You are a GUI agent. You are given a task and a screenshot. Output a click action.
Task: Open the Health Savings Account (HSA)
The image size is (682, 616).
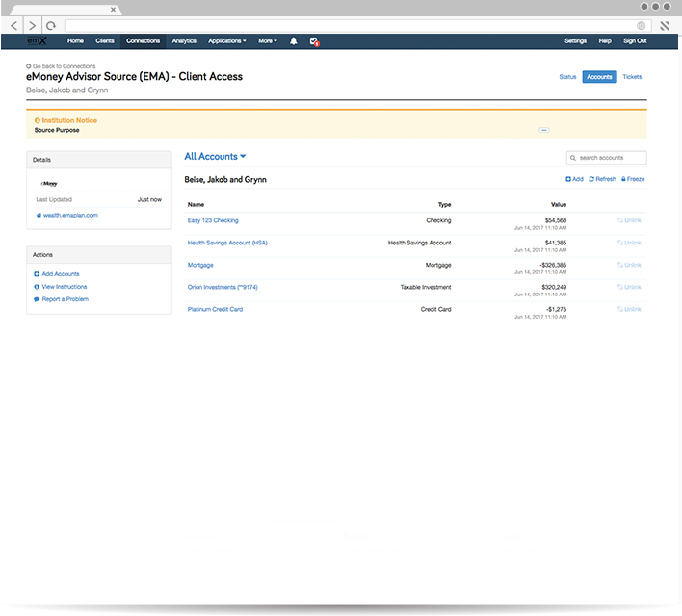[x=227, y=243]
